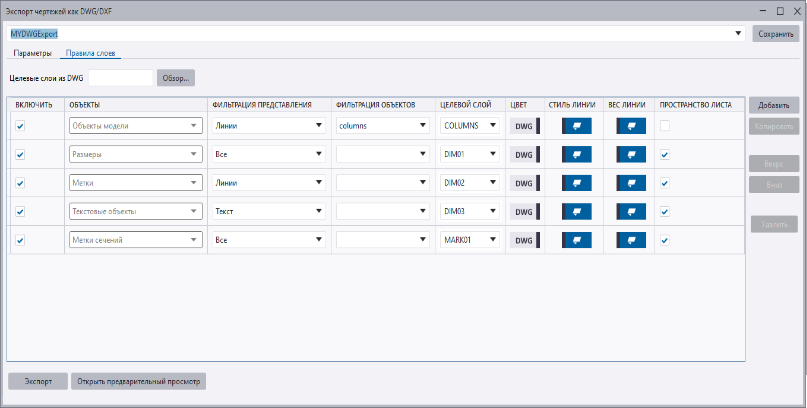Enable Пространство листа for Объекты модели row
This screenshot has width=807, height=408.
point(665,126)
